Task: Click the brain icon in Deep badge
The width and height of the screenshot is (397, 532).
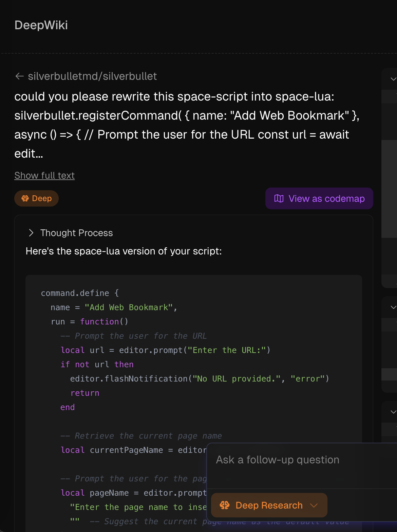Action: tap(25, 198)
